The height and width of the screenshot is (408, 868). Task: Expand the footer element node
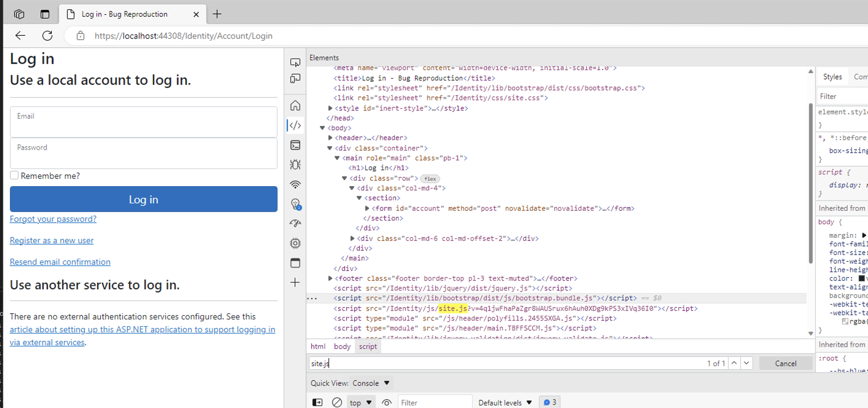click(x=330, y=278)
